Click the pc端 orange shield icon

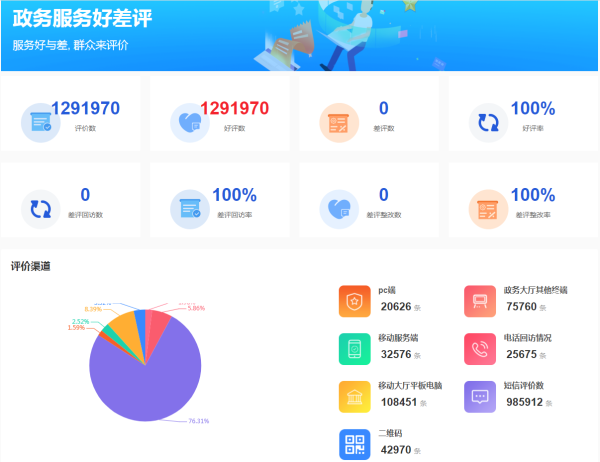(354, 300)
